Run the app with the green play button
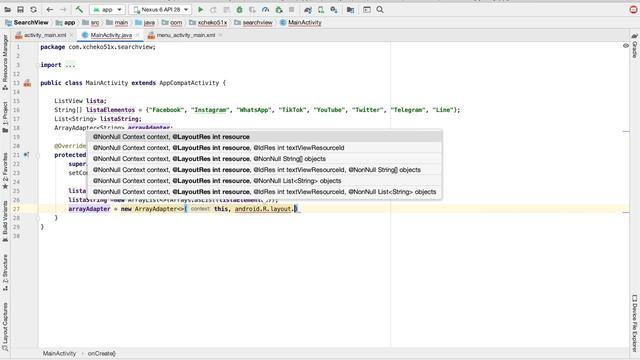 pyautogui.click(x=200, y=9)
